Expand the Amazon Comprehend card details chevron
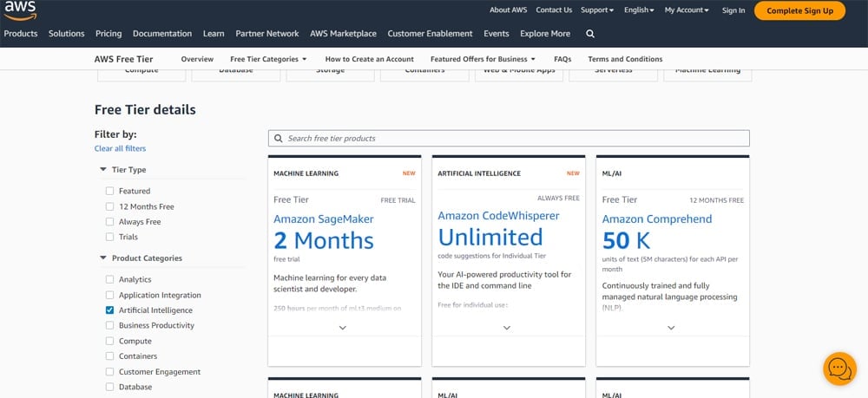The image size is (868, 398). [671, 328]
